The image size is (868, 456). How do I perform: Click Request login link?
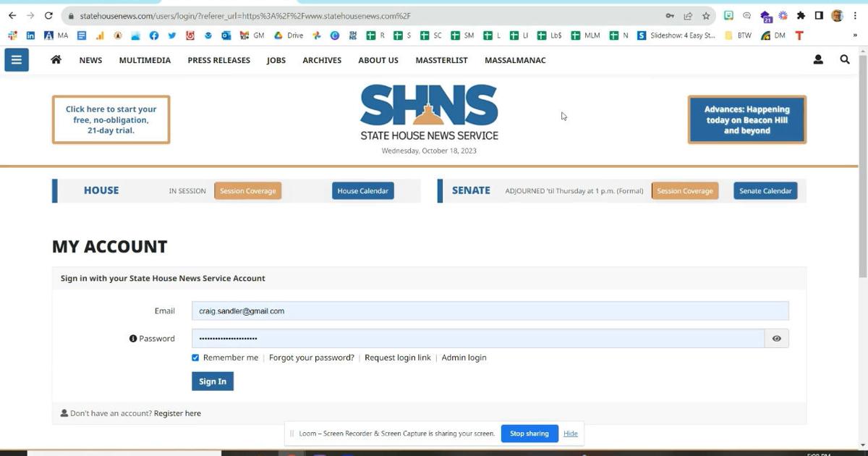tap(398, 358)
